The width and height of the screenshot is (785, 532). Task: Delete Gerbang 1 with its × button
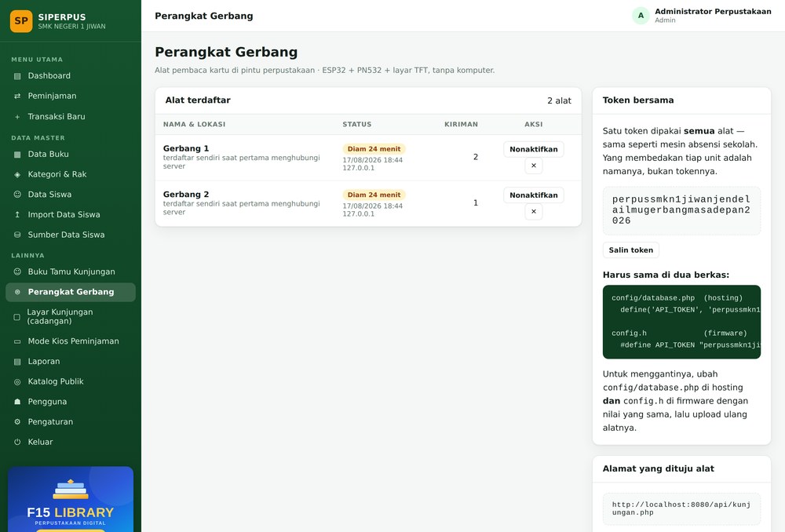[x=534, y=166]
